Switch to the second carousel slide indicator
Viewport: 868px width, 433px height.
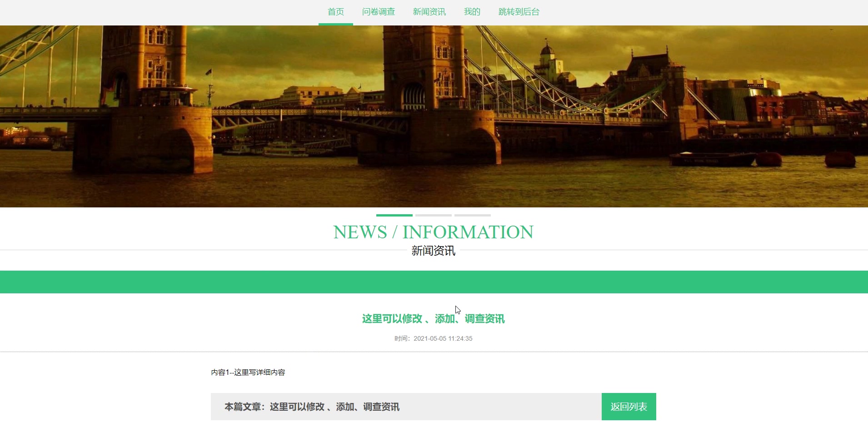(x=433, y=216)
